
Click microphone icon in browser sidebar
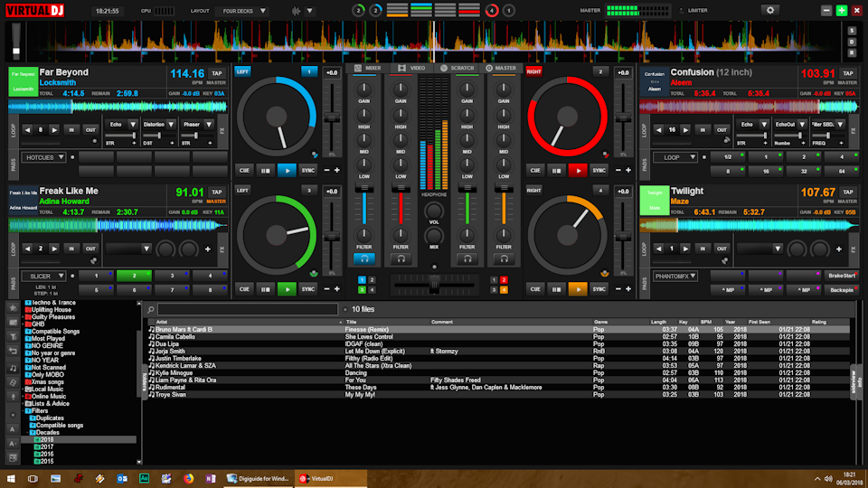[13, 398]
